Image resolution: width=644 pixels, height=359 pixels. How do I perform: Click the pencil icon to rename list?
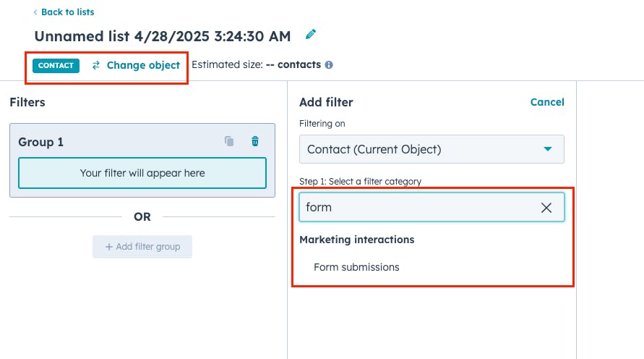pyautogui.click(x=311, y=35)
